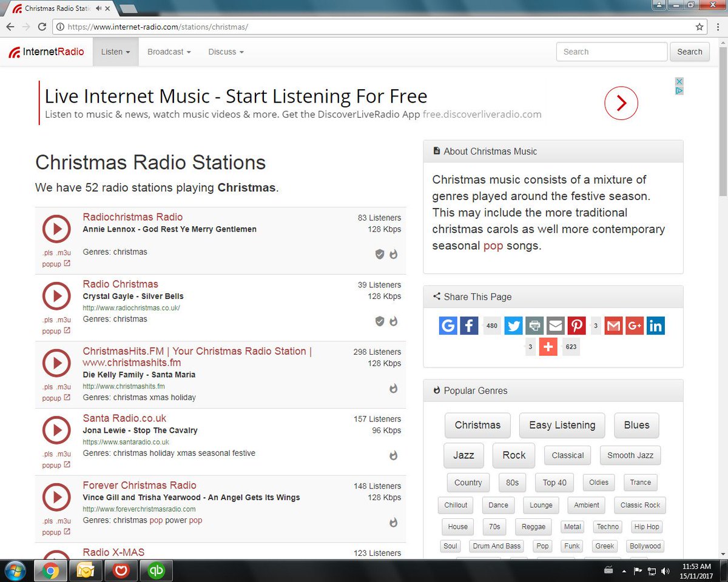Click the shield icon for Radiochristmas Radio

point(380,254)
